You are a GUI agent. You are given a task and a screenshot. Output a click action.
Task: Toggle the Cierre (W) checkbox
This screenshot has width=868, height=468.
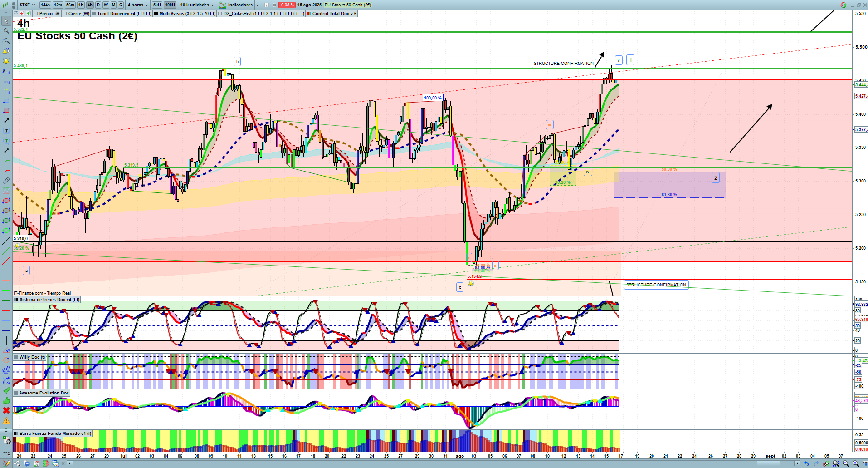[x=65, y=14]
